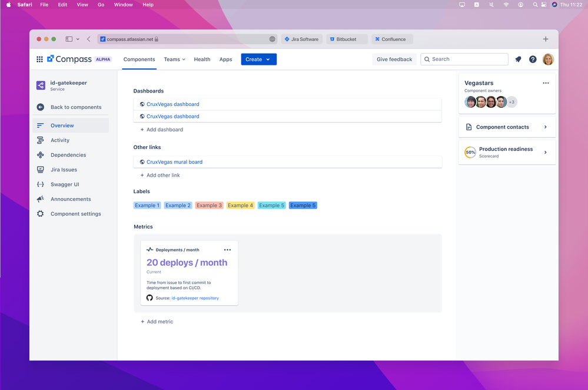The width and height of the screenshot is (588, 390).
Task: Select the Overview sidebar icon
Action: 40,125
